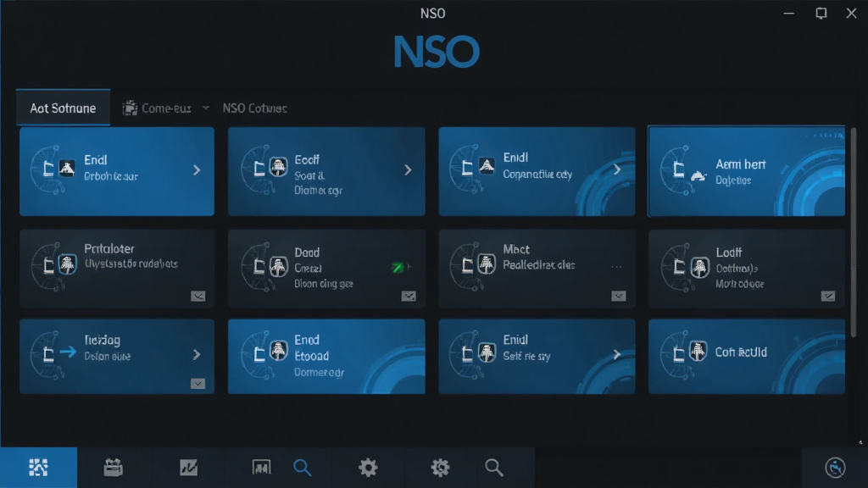Open the Lodf card
Viewport: 868px width, 488px height.
click(747, 269)
